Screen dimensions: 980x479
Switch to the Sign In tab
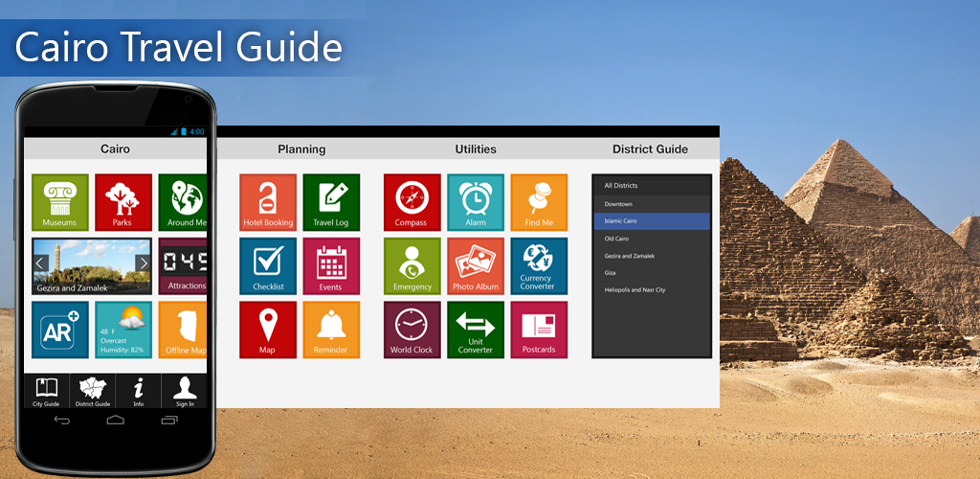pyautogui.click(x=185, y=392)
